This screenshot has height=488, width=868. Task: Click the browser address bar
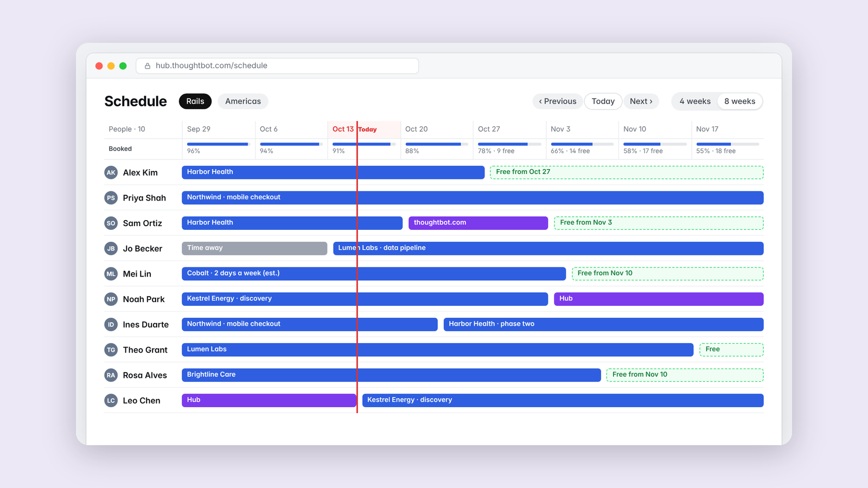click(277, 66)
